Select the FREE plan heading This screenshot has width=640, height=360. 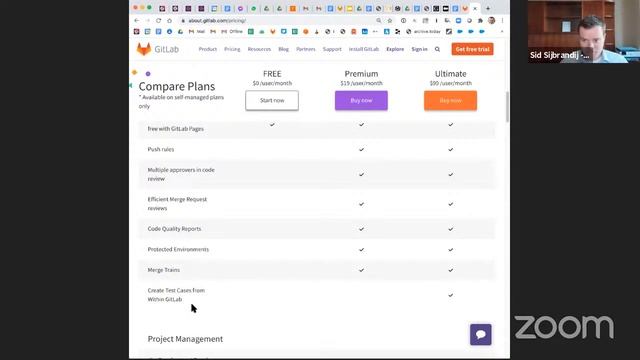(272, 74)
